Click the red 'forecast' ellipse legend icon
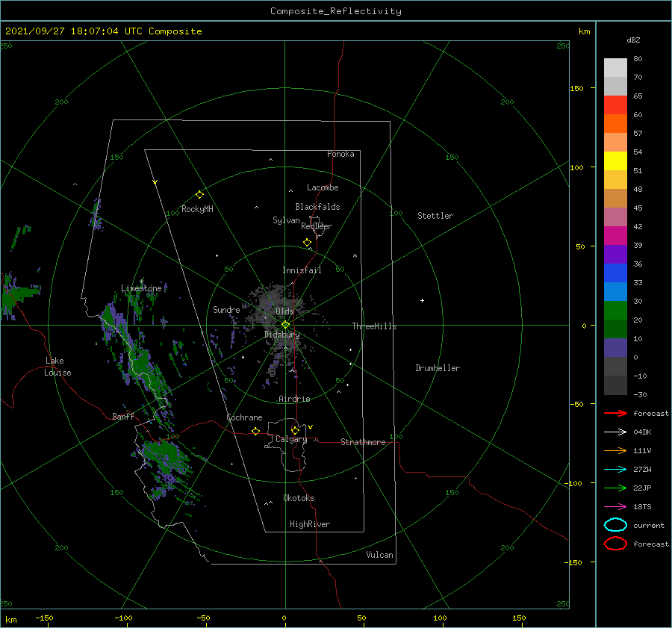672x628 pixels. point(615,544)
